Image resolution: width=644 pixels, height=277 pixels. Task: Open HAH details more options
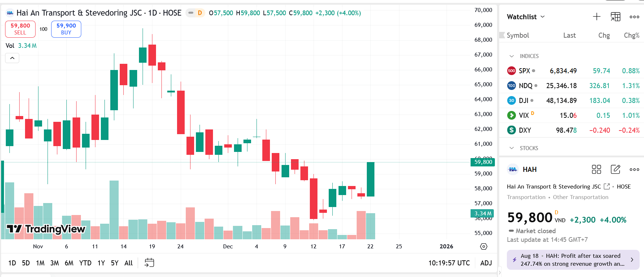[634, 169]
